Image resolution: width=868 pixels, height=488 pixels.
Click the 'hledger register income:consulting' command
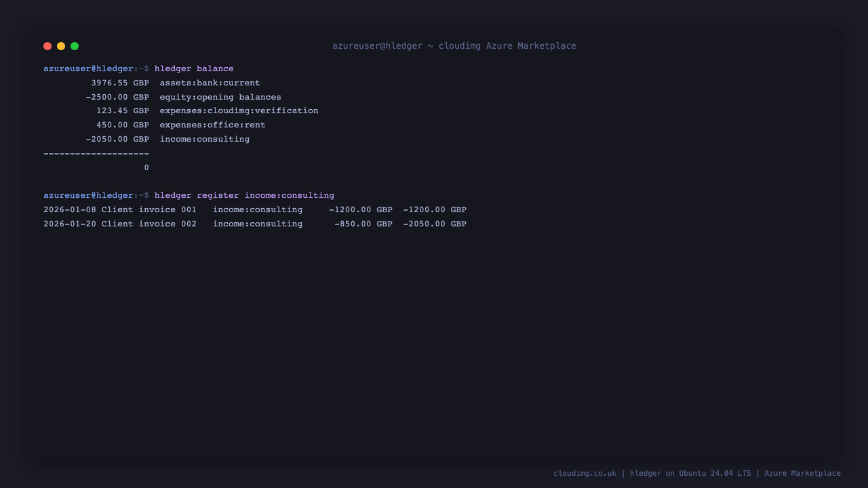tap(244, 195)
